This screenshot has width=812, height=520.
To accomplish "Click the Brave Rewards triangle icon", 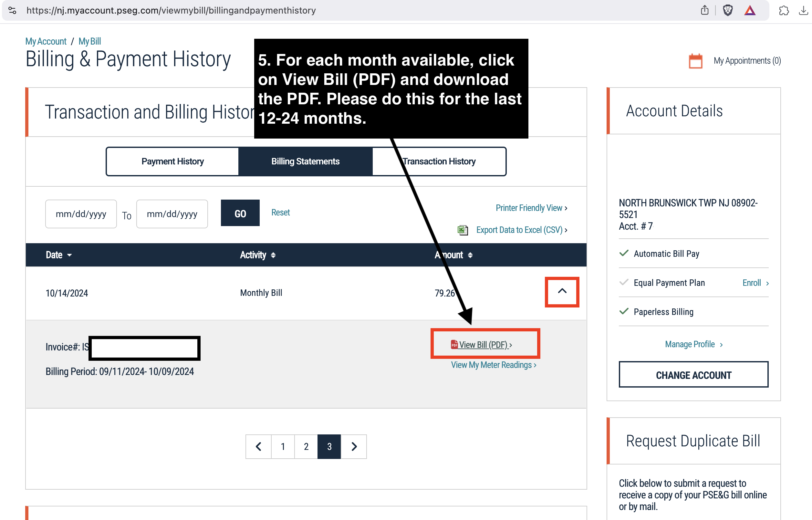I will click(750, 10).
